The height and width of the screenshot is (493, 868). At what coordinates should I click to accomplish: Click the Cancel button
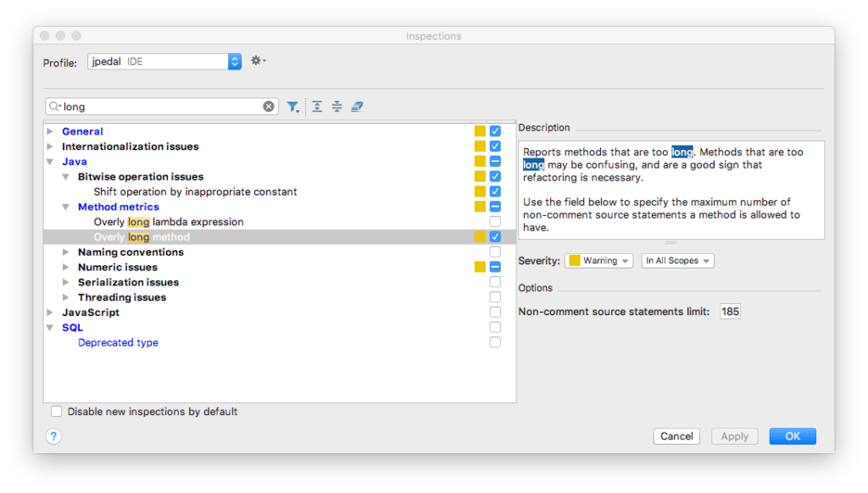tap(676, 436)
